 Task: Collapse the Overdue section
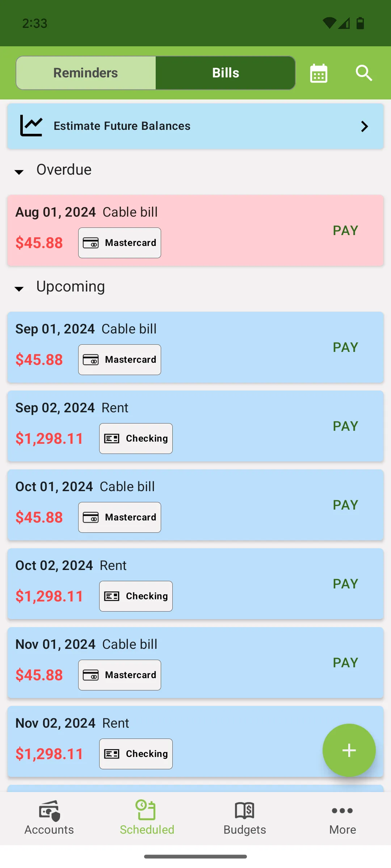[x=19, y=172]
